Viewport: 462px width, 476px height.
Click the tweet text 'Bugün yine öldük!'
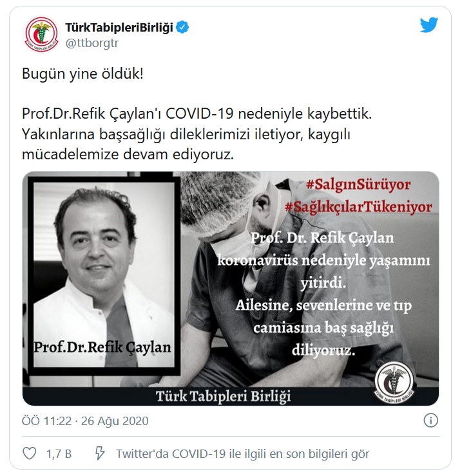pos(82,74)
